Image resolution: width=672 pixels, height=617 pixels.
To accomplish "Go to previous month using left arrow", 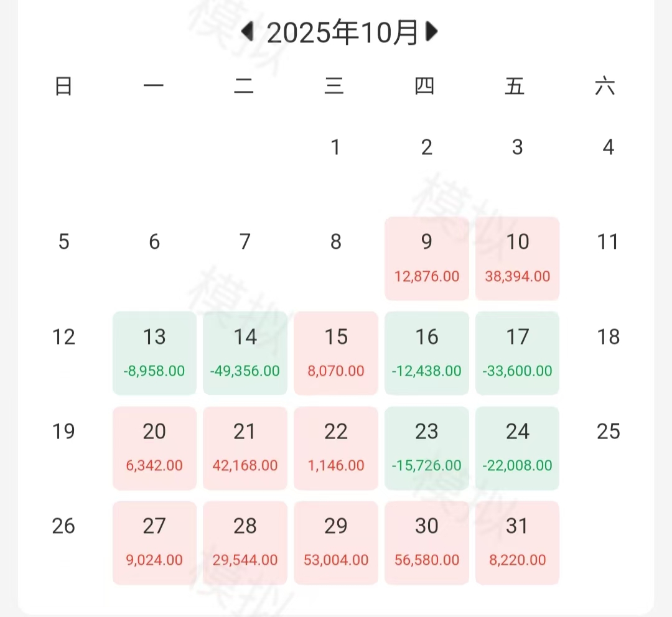I will (248, 32).
